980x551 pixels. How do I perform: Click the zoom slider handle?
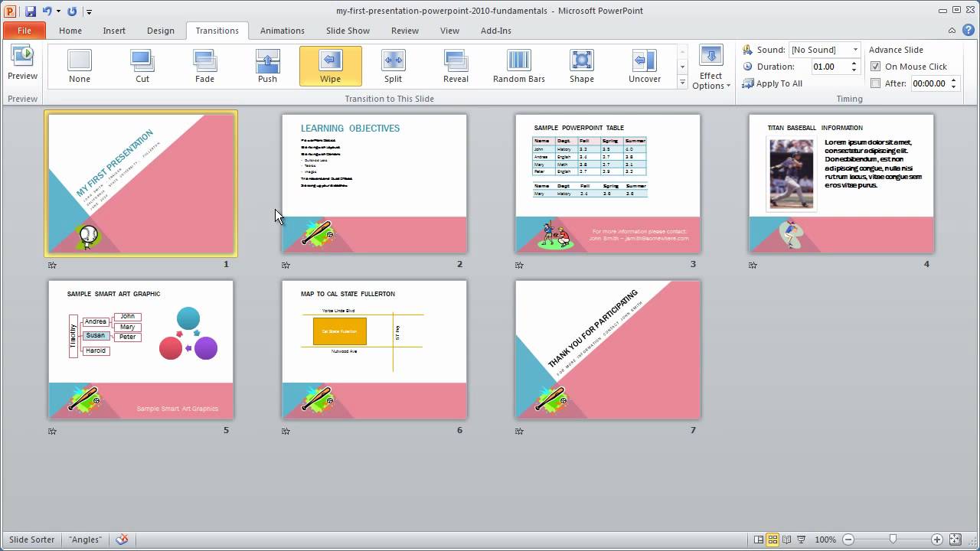click(893, 540)
